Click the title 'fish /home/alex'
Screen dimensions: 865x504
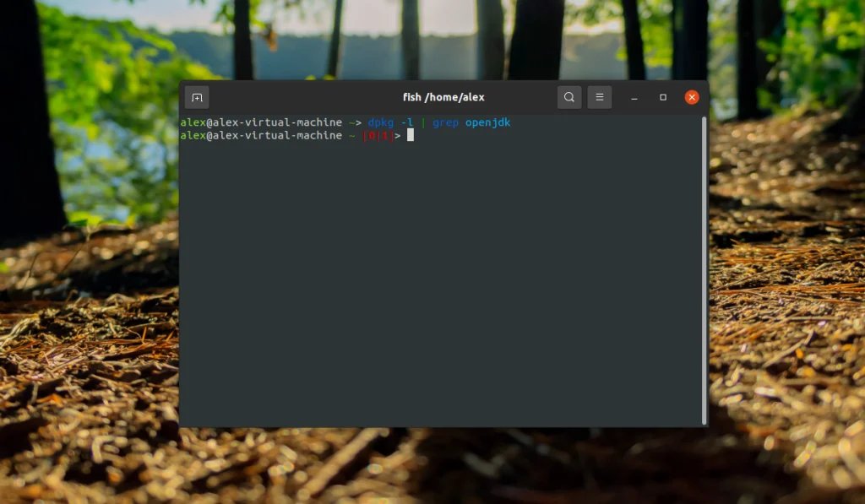coord(443,97)
